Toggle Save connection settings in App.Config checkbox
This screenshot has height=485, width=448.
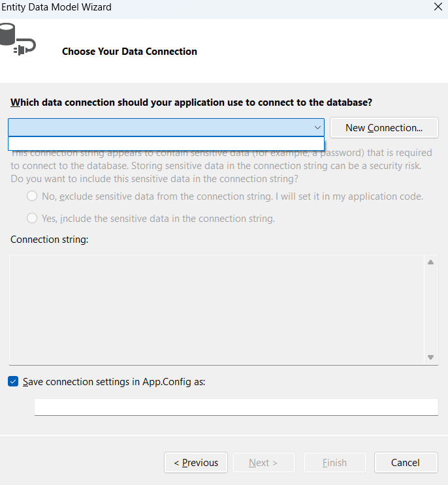pyautogui.click(x=13, y=382)
